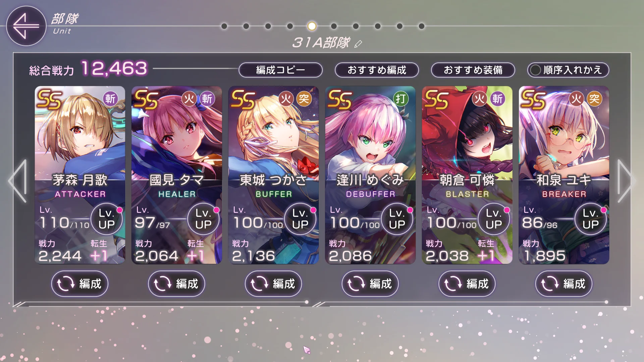
Task: Click Lv. UP on 茅森月歌's card
Action: pyautogui.click(x=107, y=219)
